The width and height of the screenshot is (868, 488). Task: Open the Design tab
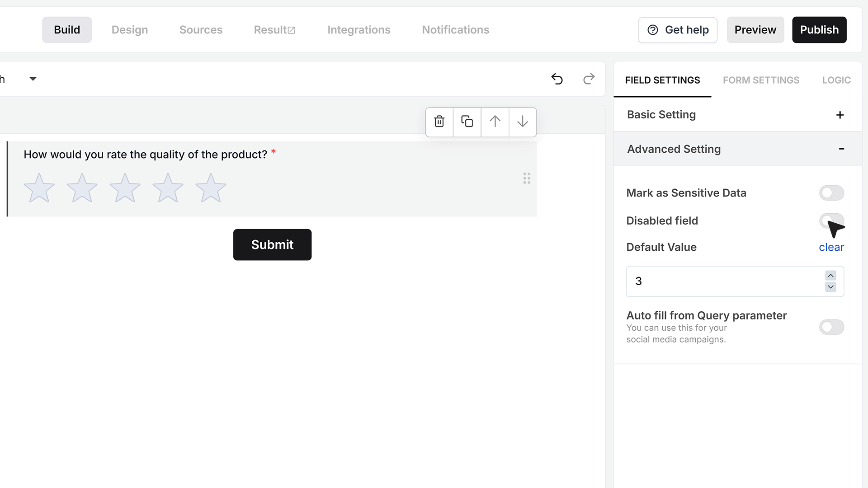[130, 30]
